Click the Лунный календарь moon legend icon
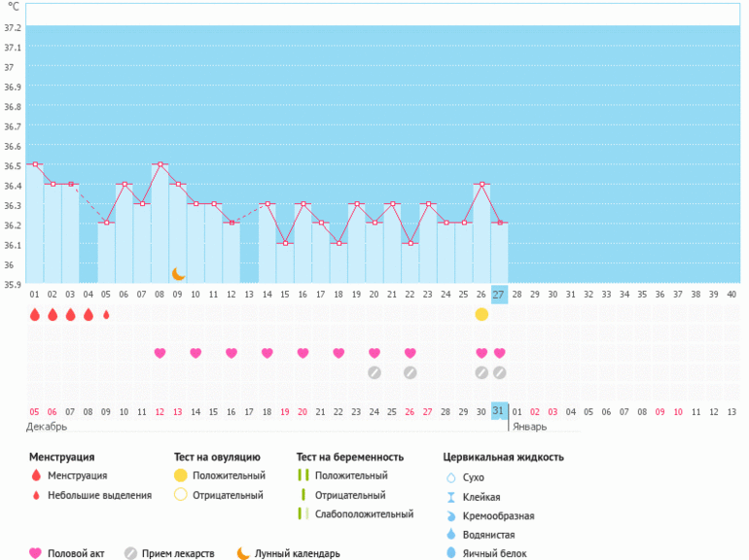Viewport: 749px width, 560px height. (243, 553)
